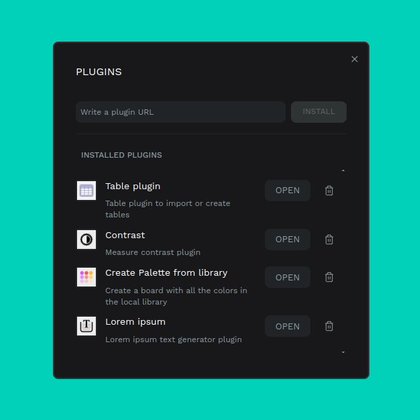Click the 'Installed Plugins' heading
Image resolution: width=420 pixels, height=420 pixels.
pyautogui.click(x=122, y=155)
